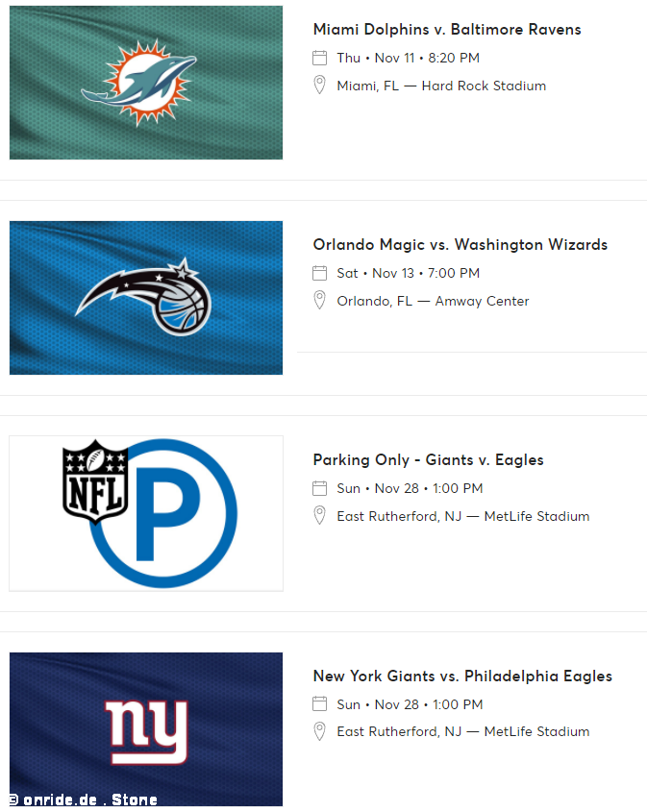Select Orlando, FL — Amway Center venue text
This screenshot has height=812, width=647.
pos(433,301)
